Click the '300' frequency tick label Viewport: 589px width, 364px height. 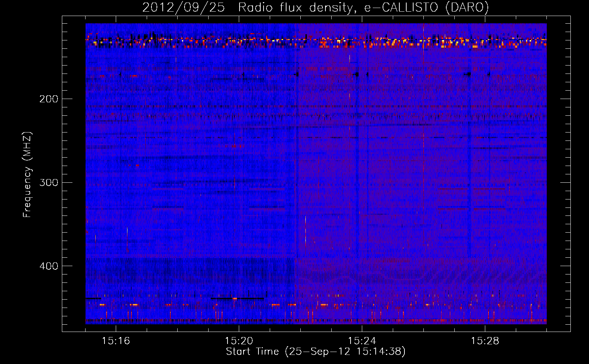pos(49,182)
